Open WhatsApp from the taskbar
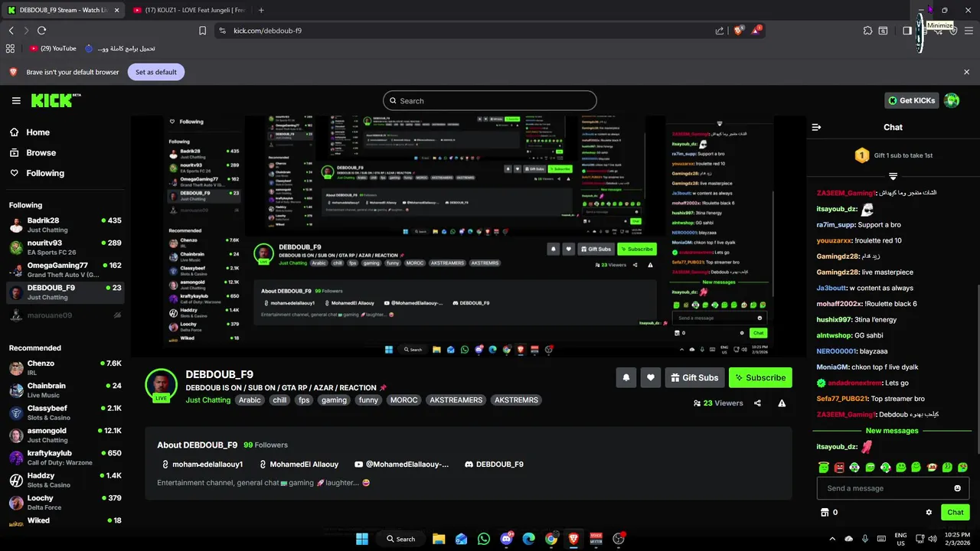 click(x=483, y=539)
